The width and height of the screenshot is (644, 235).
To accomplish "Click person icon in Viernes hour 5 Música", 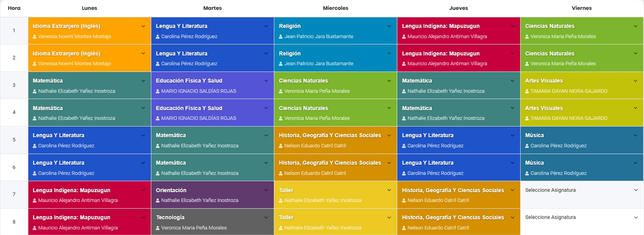I will tap(527, 146).
